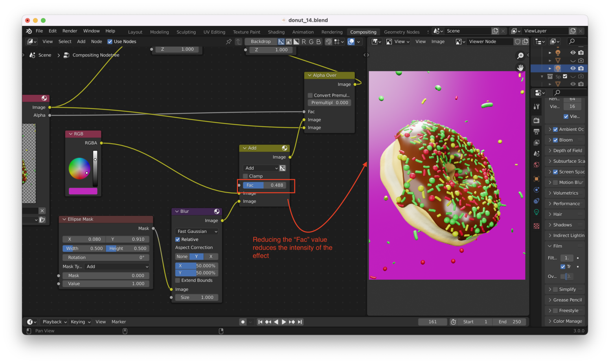The width and height of the screenshot is (610, 364).
Task: Click the Backdrop button
Action: coord(261,42)
